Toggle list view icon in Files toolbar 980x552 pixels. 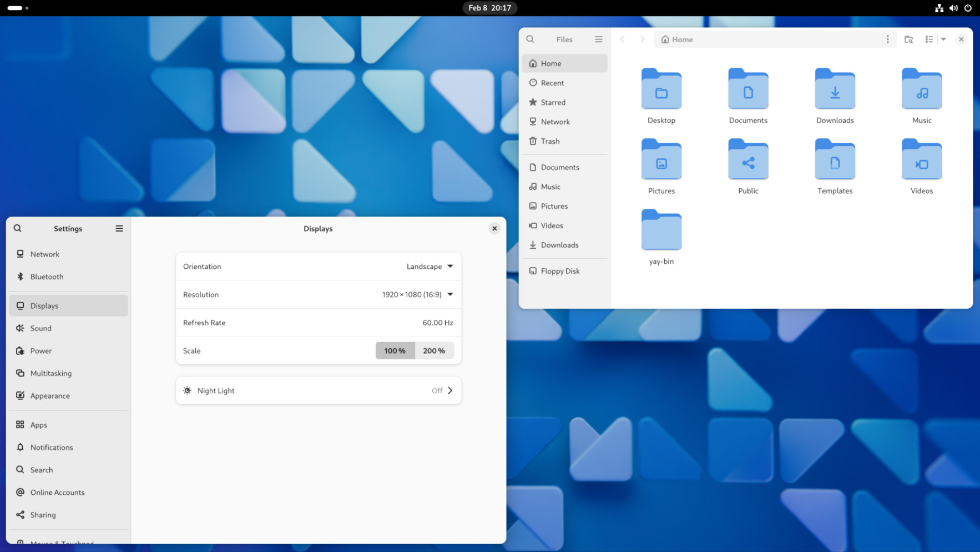928,39
